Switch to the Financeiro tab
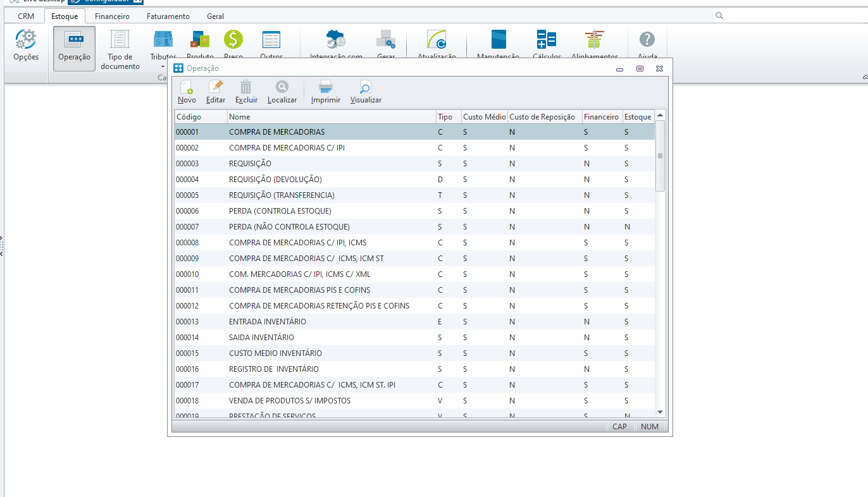 [112, 16]
